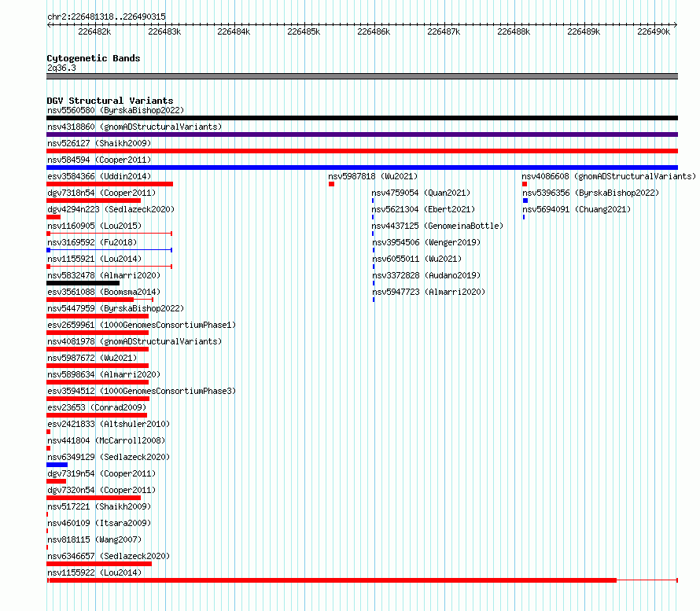Click the small blue nsv5396356 variant block
The height and width of the screenshot is (611, 700).
click(525, 201)
